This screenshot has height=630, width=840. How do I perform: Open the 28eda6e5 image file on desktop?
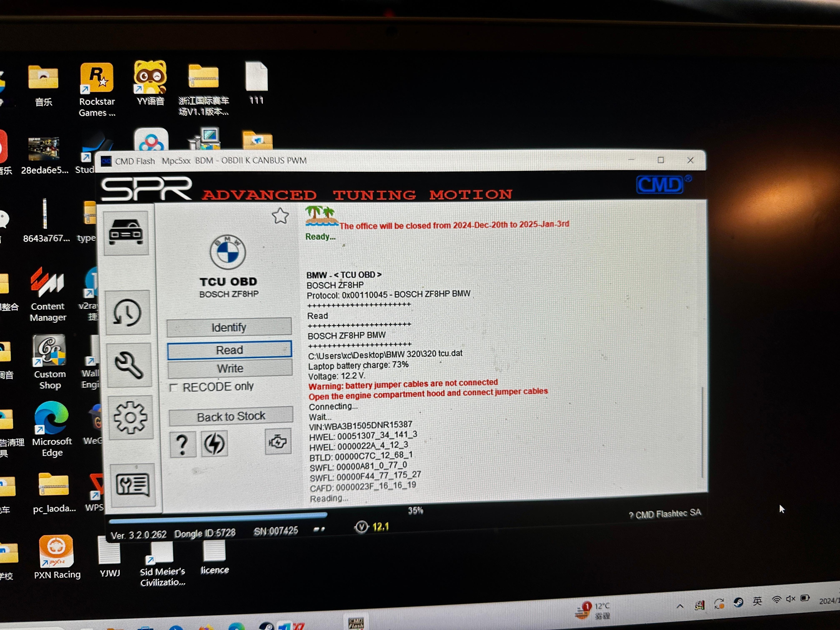[x=44, y=156]
